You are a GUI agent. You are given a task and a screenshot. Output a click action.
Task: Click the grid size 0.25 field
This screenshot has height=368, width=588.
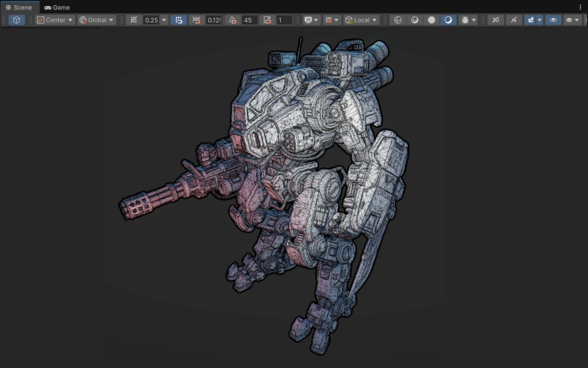[x=151, y=20]
